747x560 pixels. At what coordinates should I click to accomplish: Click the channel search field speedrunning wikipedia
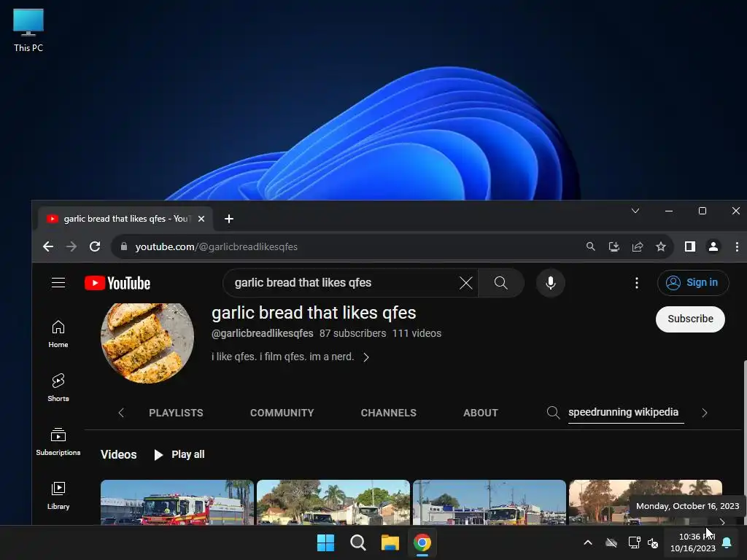tap(626, 413)
